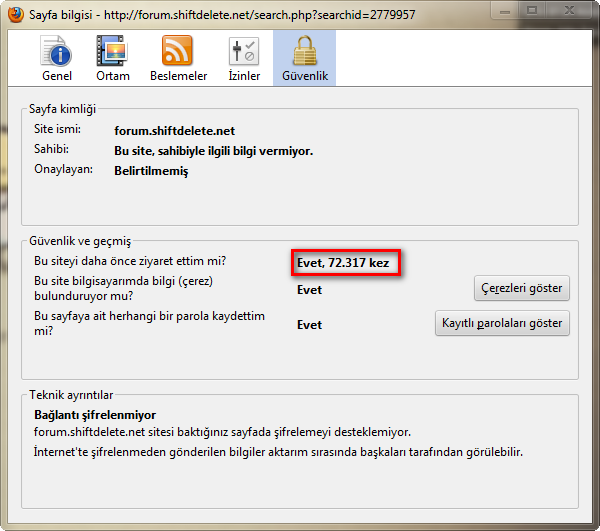Click the warning sentence starting with İnternet'te
This screenshot has height=531, width=600.
coord(278,452)
